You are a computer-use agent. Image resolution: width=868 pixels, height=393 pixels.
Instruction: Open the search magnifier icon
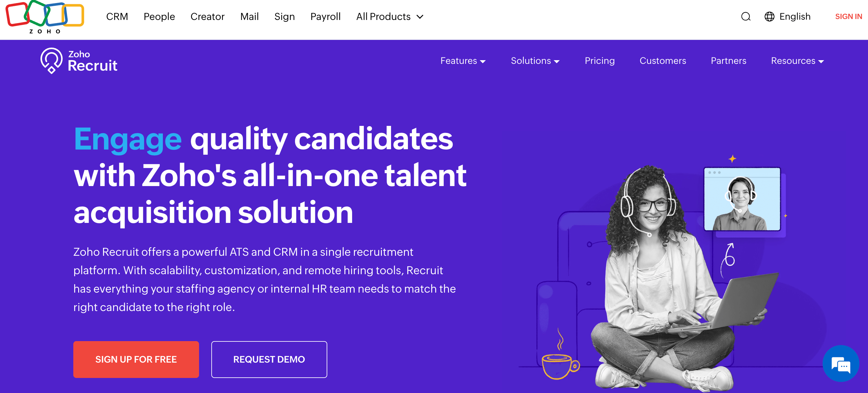[x=746, y=17]
